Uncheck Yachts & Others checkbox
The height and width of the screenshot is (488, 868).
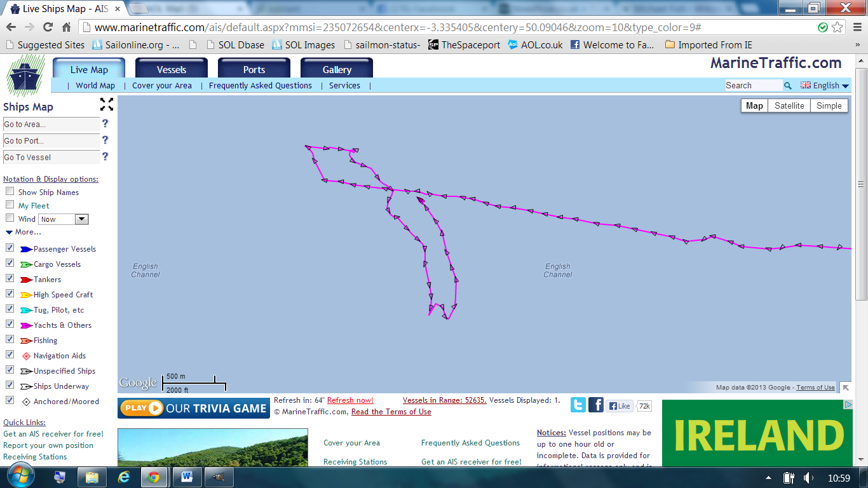click(x=10, y=324)
